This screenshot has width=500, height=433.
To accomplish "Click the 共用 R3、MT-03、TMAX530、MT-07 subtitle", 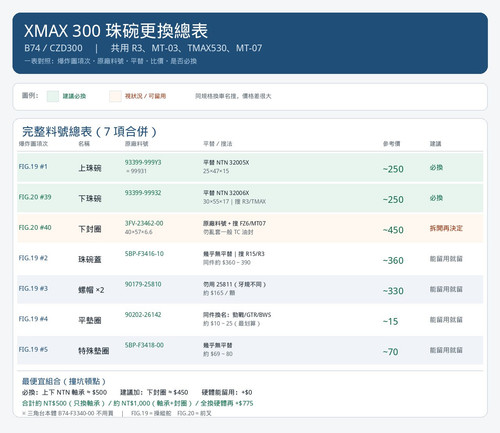I will [186, 48].
